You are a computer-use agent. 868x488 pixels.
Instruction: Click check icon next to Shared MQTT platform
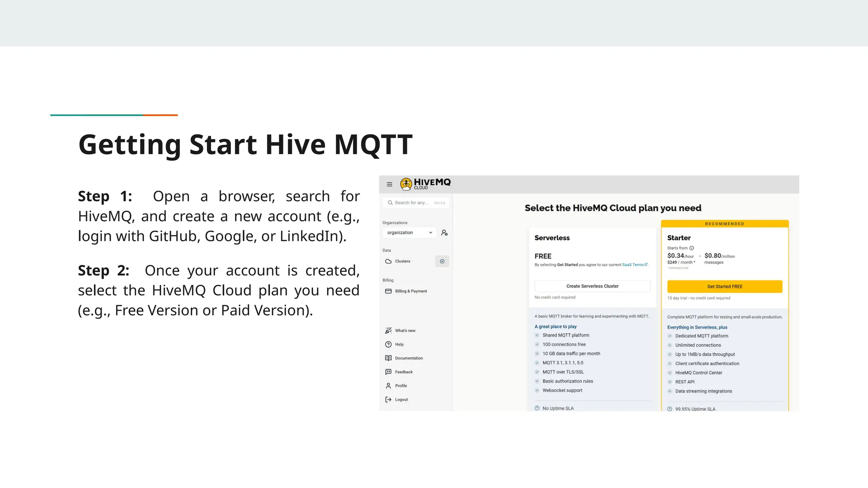click(537, 335)
